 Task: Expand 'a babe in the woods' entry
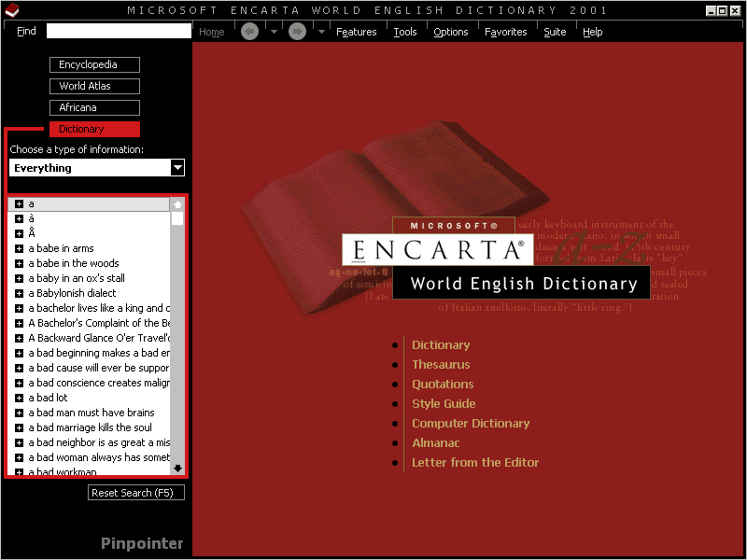pyautogui.click(x=19, y=263)
